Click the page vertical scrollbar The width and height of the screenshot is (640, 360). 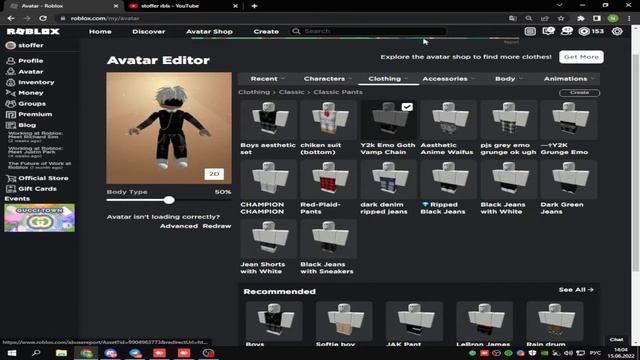(636, 163)
